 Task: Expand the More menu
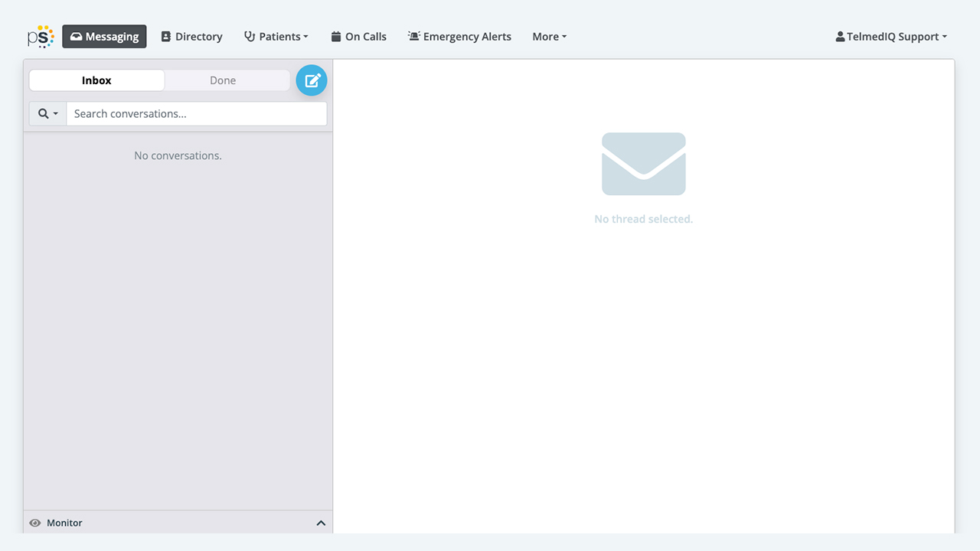tap(550, 37)
